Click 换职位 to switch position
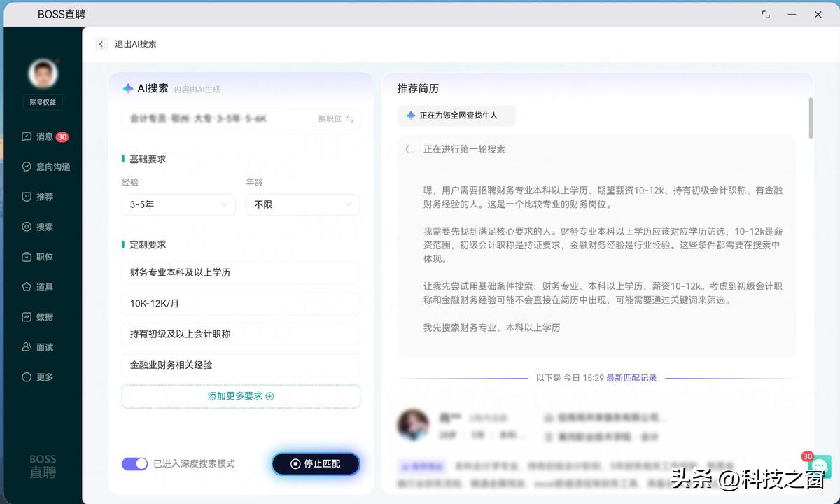840x504 pixels. pyautogui.click(x=330, y=119)
